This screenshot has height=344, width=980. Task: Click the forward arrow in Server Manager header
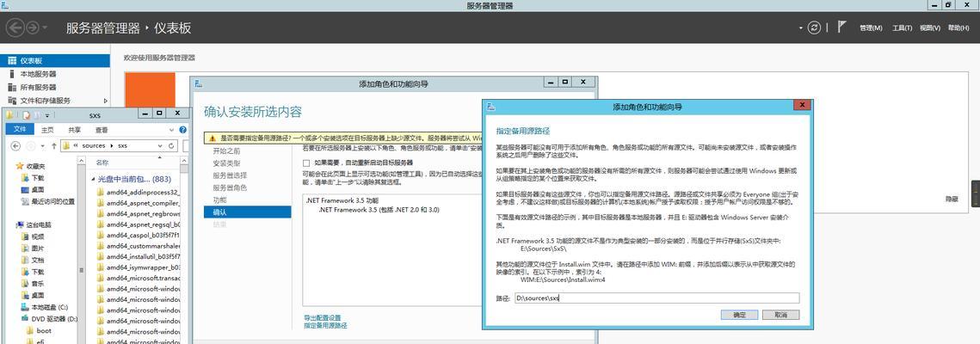[x=33, y=28]
